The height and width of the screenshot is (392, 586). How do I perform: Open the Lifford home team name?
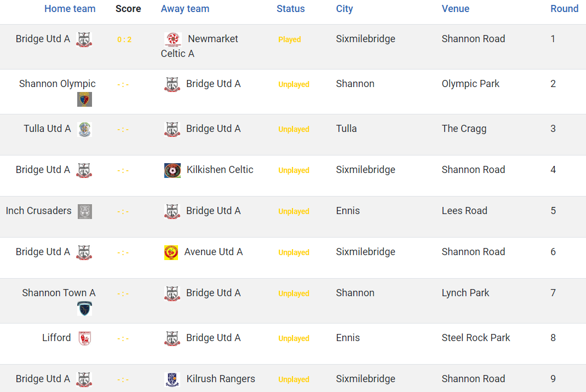point(56,337)
